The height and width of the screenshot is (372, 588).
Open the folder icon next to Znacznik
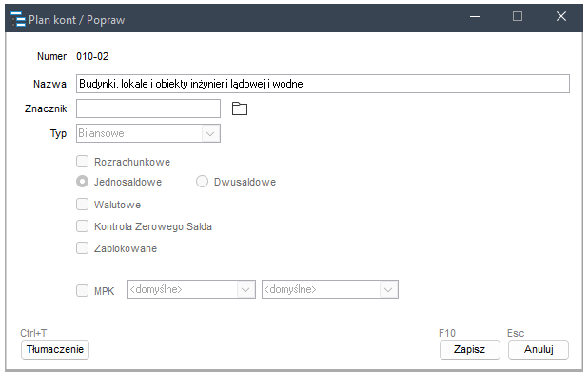pyautogui.click(x=240, y=108)
